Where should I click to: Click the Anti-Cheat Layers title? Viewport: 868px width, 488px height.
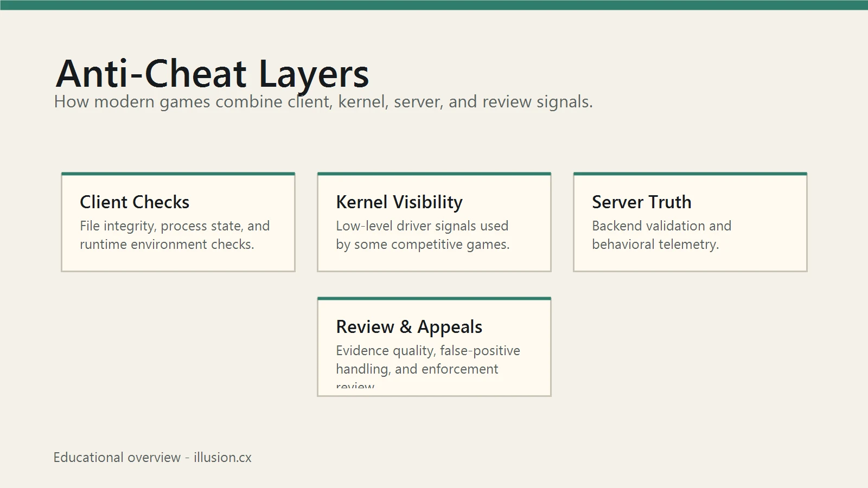click(x=212, y=74)
